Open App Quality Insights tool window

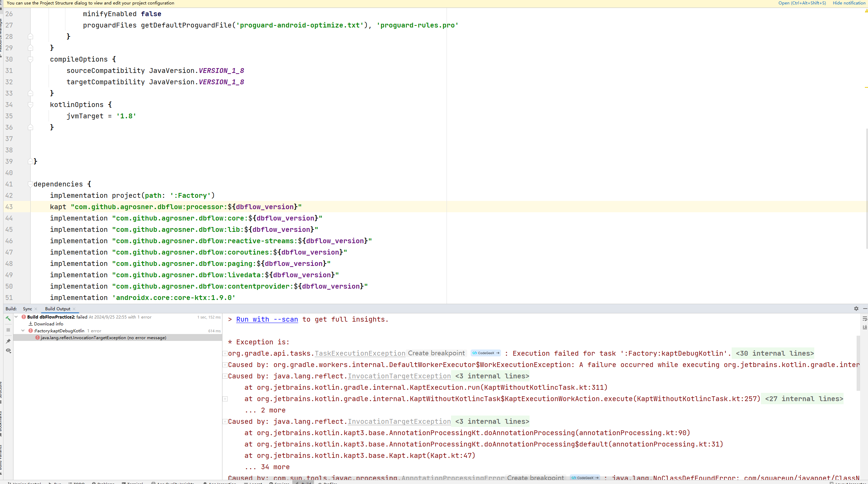click(x=172, y=482)
